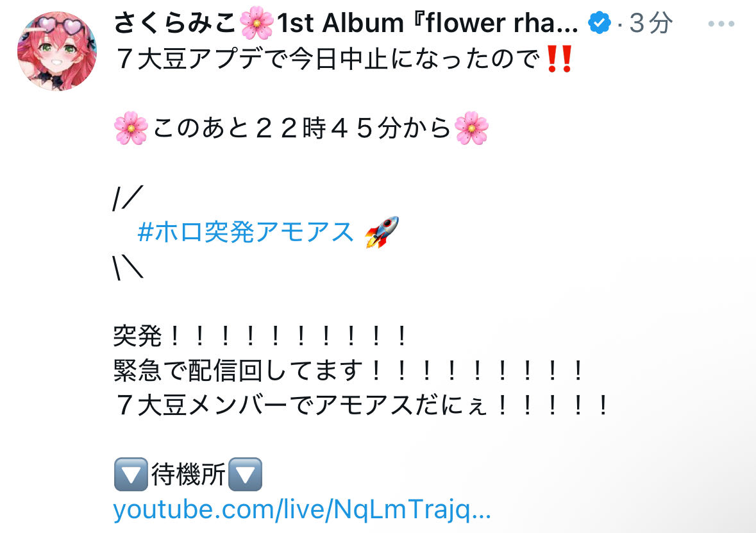Viewport: 756px width, 533px height.
Task: Click the cherry blossom emoji in the username
Action: point(256,23)
